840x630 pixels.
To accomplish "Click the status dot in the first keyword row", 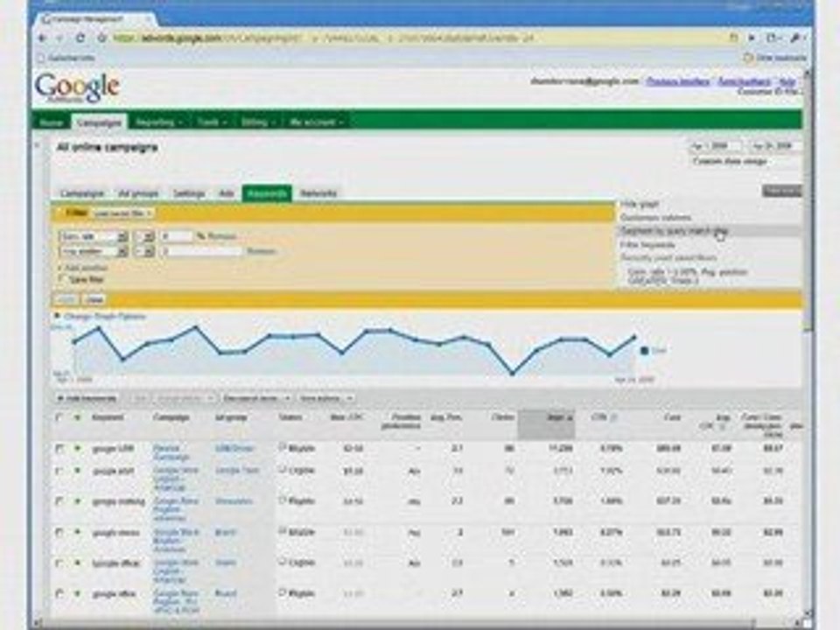I will point(78,448).
